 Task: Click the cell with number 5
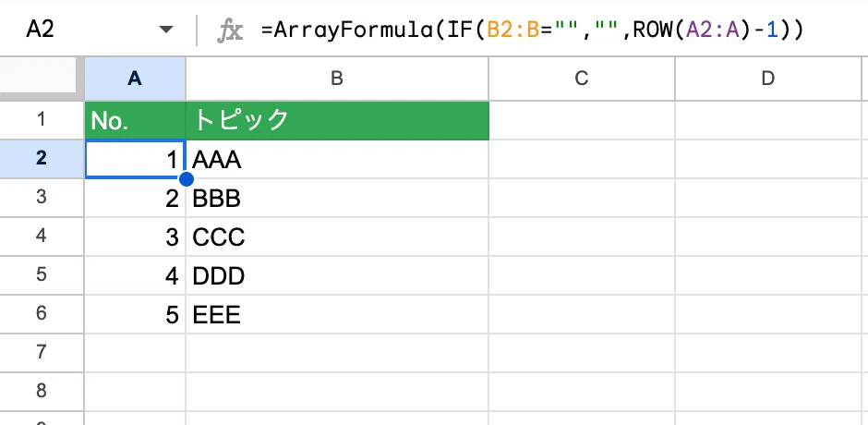click(135, 314)
